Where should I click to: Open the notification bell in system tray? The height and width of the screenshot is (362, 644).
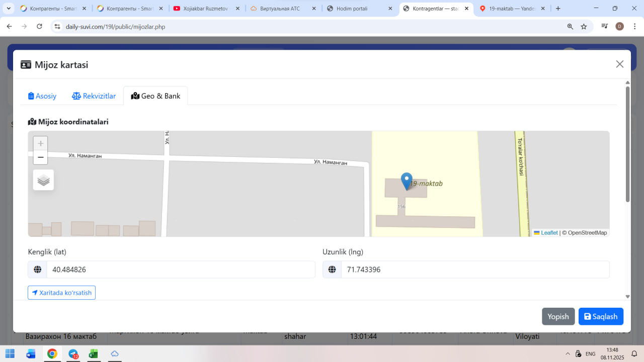[x=634, y=353]
